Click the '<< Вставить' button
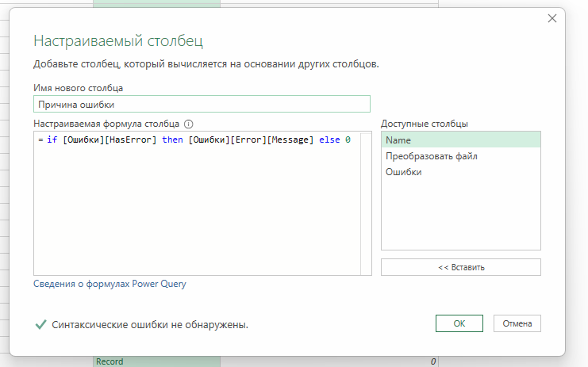This screenshot has height=367, width=588. click(461, 267)
